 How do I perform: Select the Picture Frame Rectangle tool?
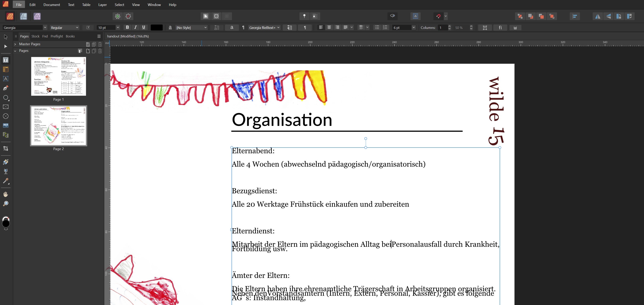tap(6, 107)
